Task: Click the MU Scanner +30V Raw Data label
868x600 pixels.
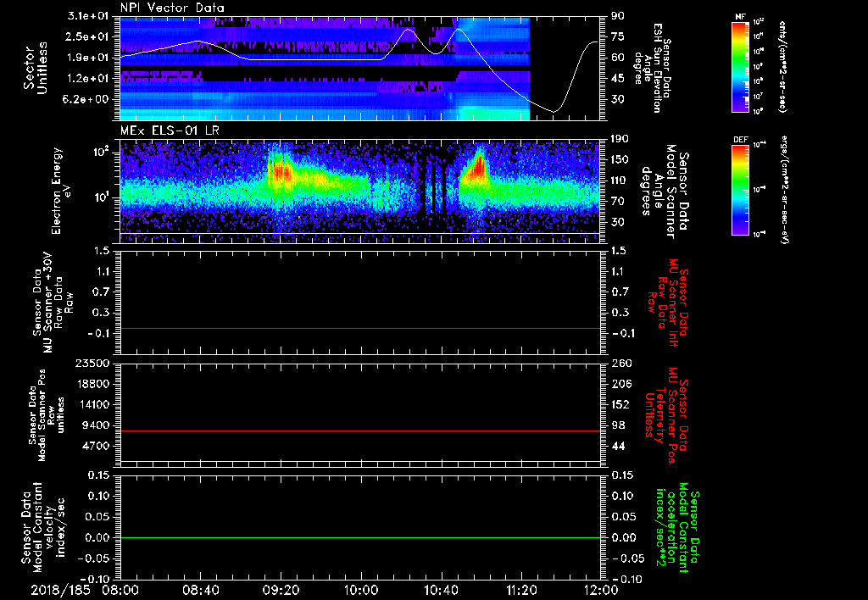Action: [53, 303]
